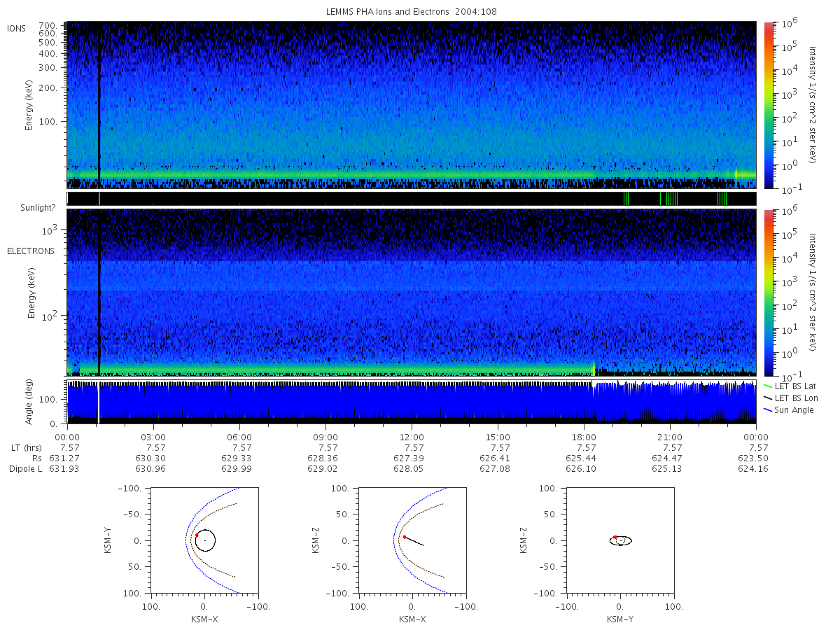Image resolution: width=840 pixels, height=630 pixels.
Task: Click the red spacecraft marker in KSM-Y/KSM-Z plot
Action: point(615,537)
